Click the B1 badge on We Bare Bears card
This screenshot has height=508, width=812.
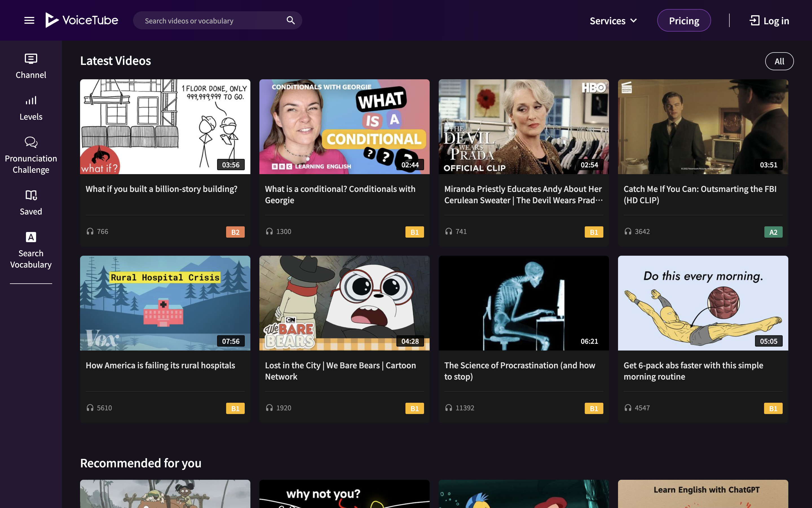tap(414, 409)
